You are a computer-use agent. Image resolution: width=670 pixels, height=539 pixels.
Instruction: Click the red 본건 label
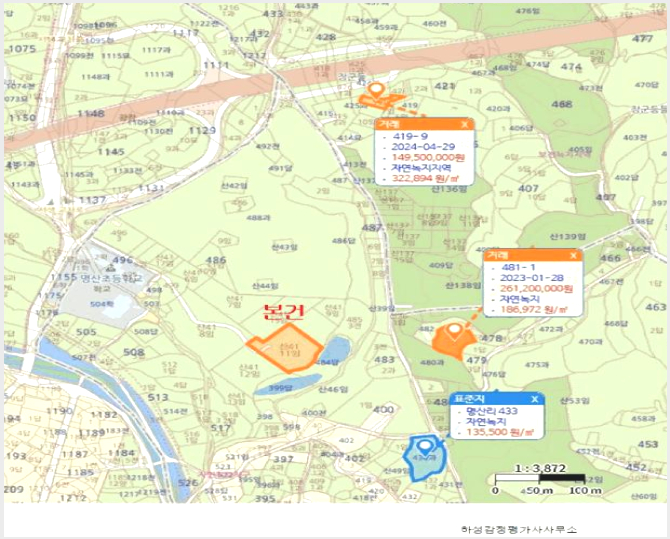283,311
